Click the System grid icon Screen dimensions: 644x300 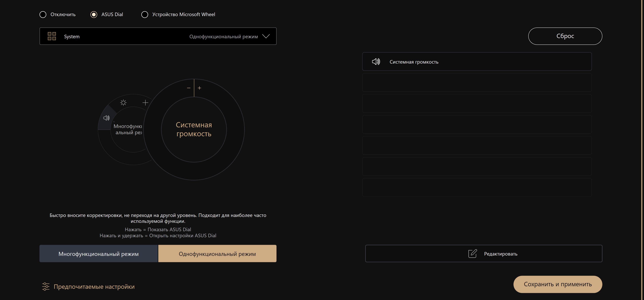tap(52, 36)
